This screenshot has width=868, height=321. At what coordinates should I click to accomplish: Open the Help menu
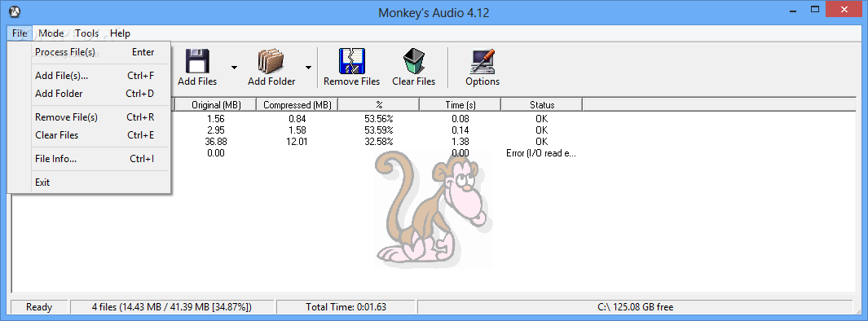coord(120,33)
